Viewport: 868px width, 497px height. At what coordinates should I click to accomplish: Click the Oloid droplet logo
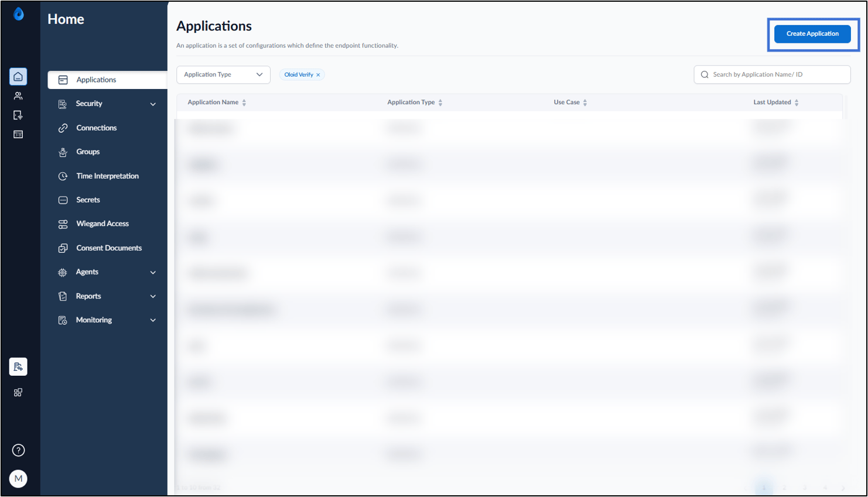19,14
